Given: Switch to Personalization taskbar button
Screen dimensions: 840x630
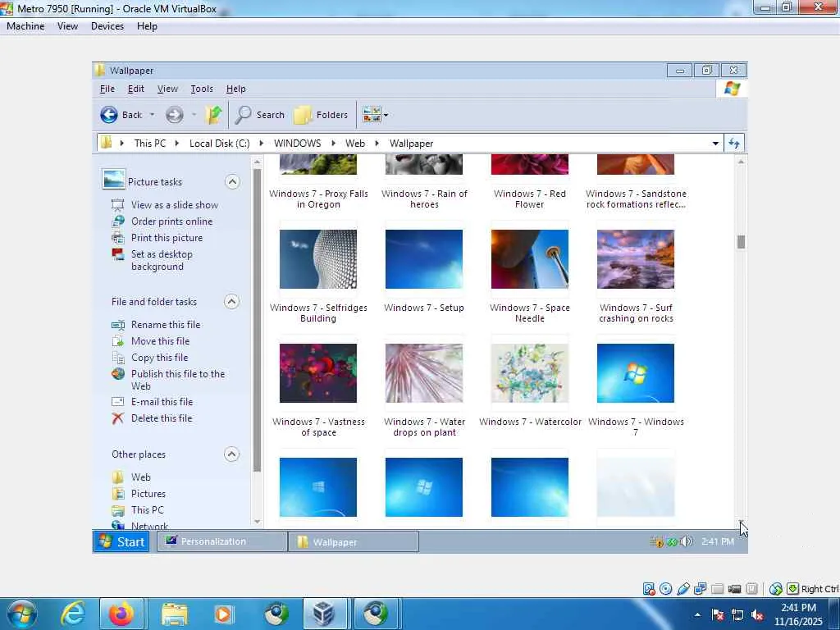Looking at the screenshot, I should click(221, 541).
